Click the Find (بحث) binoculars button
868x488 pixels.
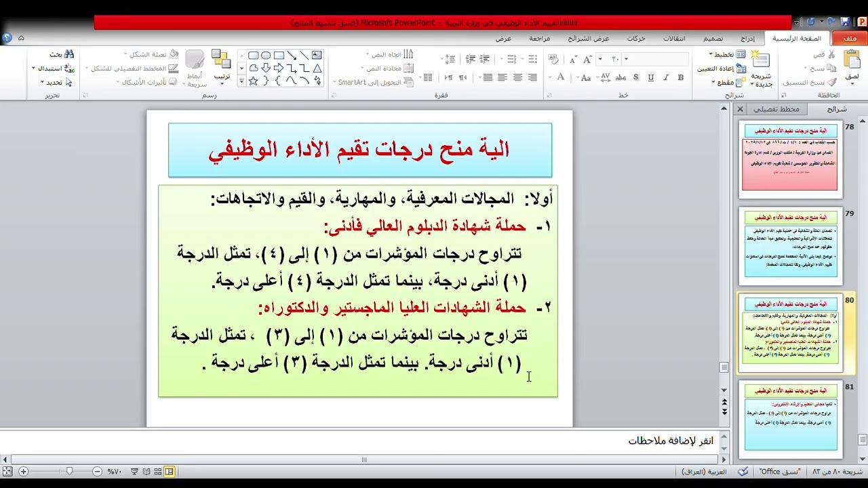pyautogui.click(x=62, y=54)
